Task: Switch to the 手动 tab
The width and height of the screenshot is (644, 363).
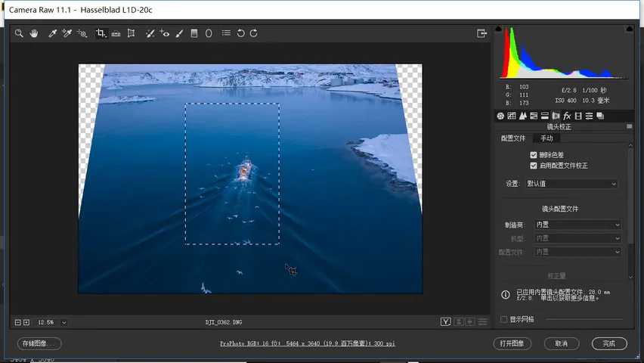Action: (x=546, y=138)
